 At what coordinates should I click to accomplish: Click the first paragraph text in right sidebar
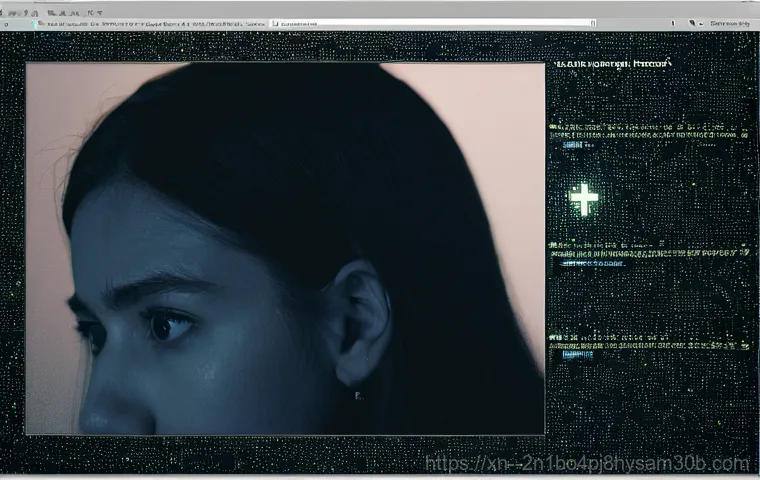(x=650, y=132)
